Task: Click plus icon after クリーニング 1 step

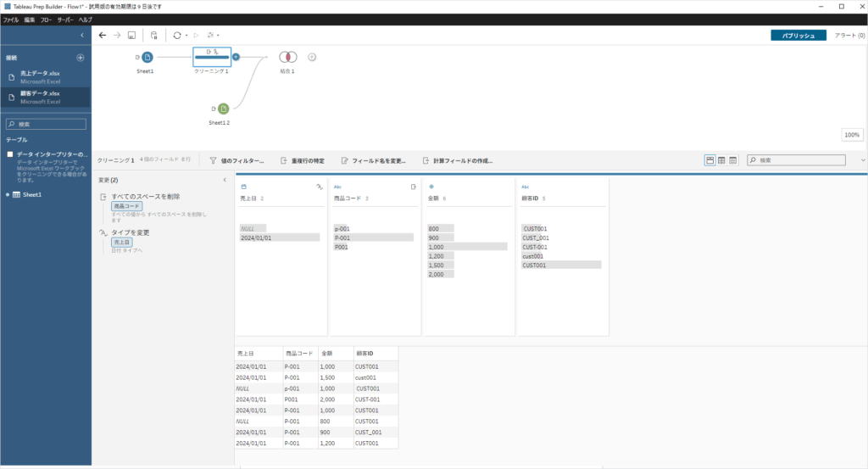Action: [x=236, y=57]
